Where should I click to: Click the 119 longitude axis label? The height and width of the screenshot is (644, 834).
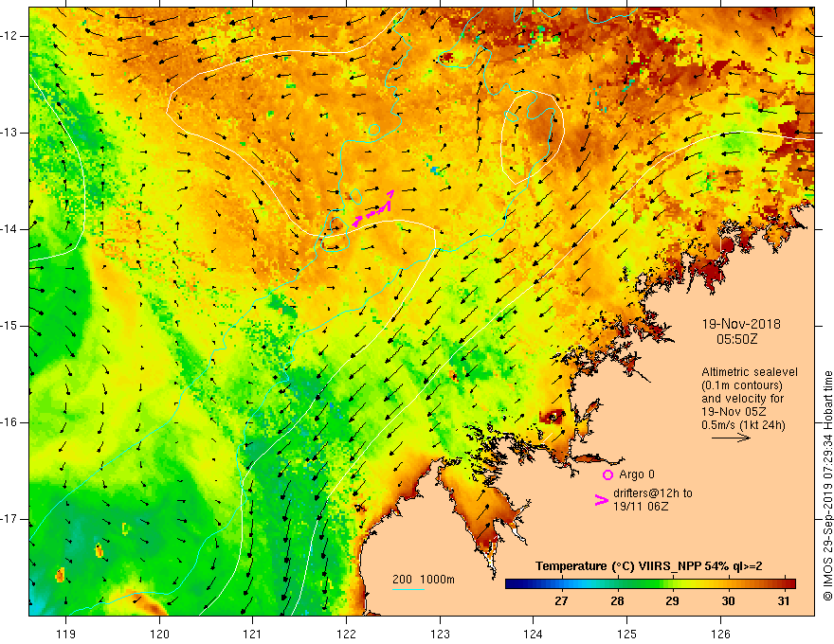click(66, 634)
